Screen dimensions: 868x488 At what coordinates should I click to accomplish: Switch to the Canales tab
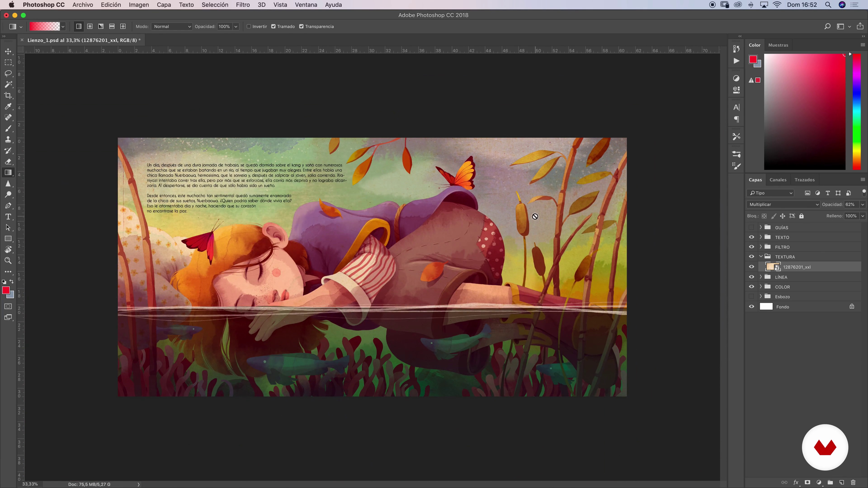[778, 180]
